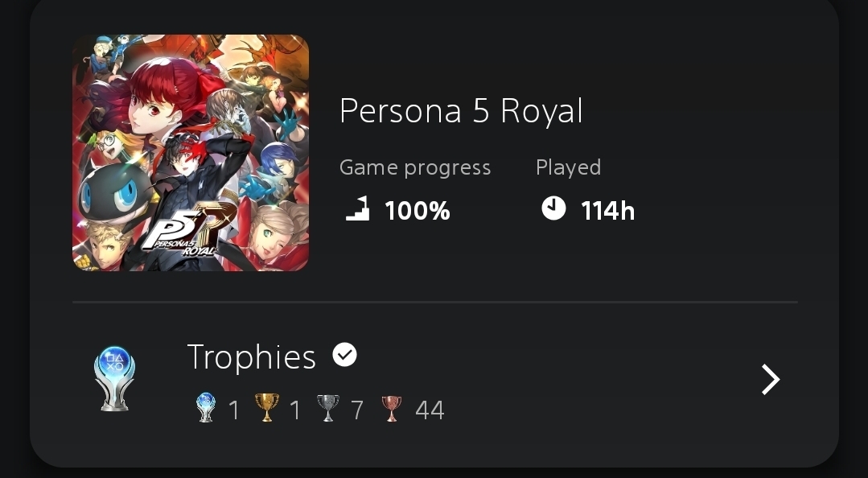Tap the 100% game progress value
The image size is (868, 478).
click(417, 211)
